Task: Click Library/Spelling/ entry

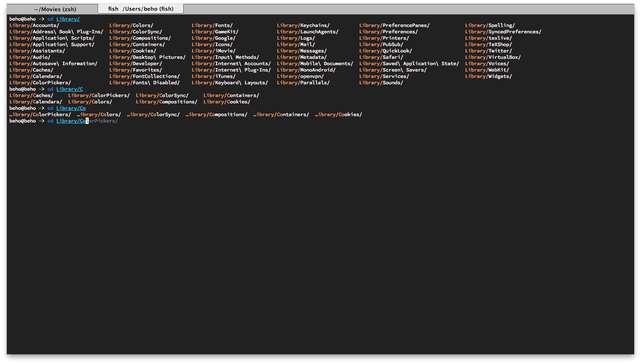Action: pyautogui.click(x=490, y=25)
